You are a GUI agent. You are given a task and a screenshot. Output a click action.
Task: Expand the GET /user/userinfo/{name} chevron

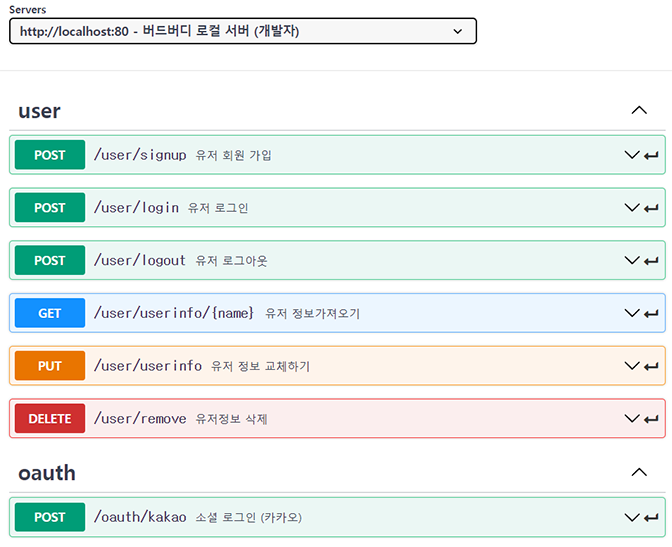[632, 313]
